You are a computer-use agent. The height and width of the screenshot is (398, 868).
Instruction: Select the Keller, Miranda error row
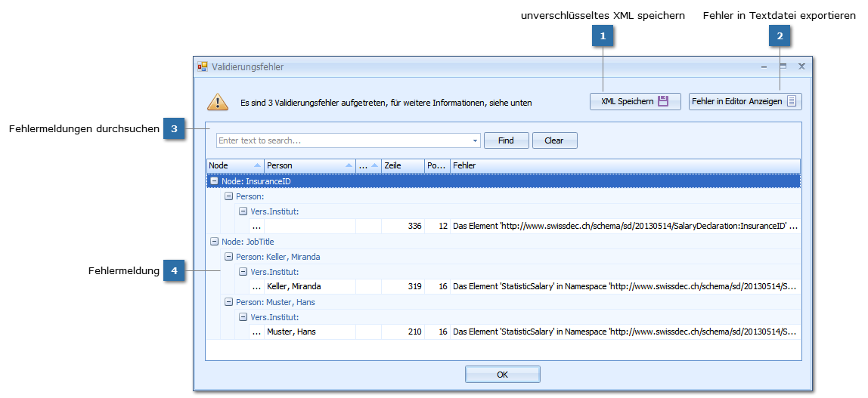coord(529,286)
